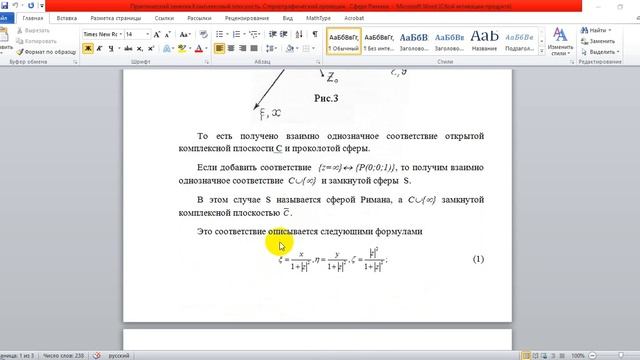Image resolution: width=640 pixels, height=360 pixels.
Task: Sort text alphabetically icon
Action: tap(299, 34)
